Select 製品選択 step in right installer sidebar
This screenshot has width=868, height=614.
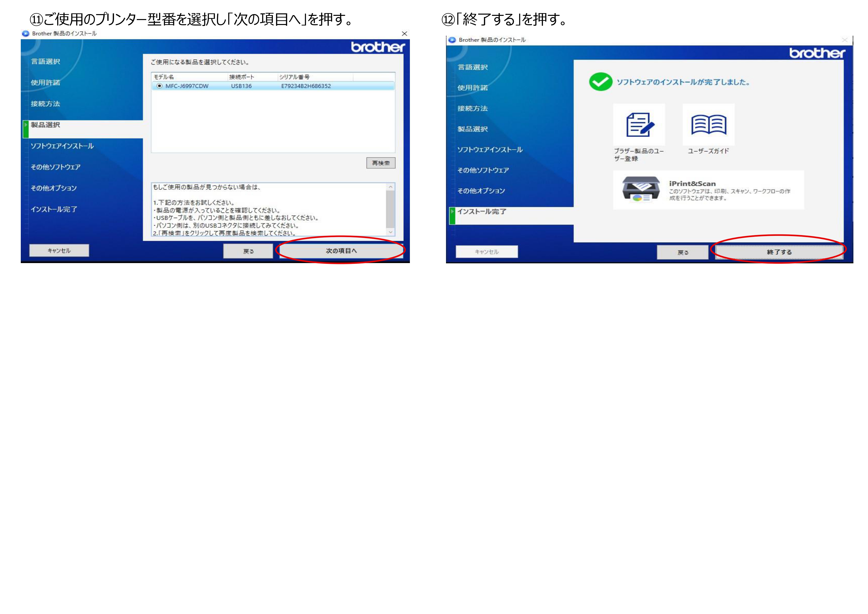[x=472, y=129]
